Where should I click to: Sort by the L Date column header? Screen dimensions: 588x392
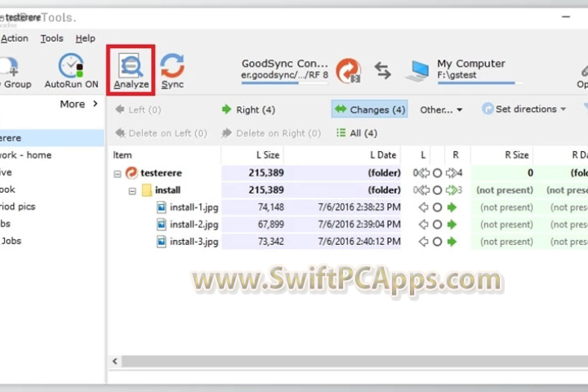(342, 155)
